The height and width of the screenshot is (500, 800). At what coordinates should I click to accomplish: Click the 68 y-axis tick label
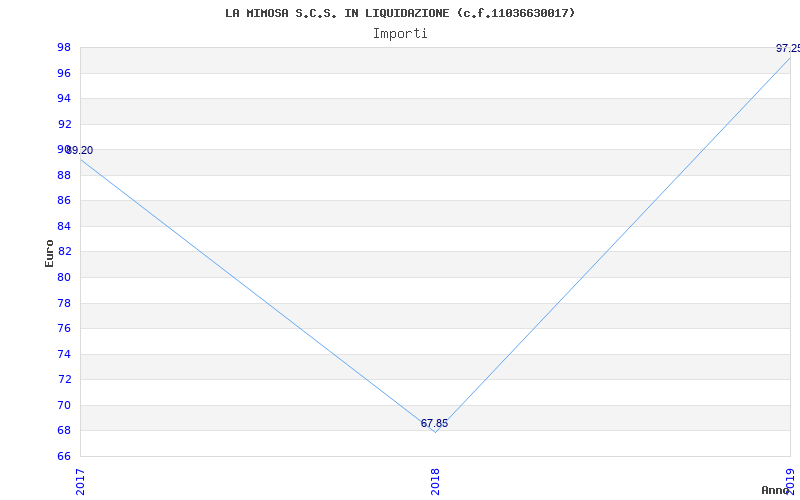click(x=64, y=431)
